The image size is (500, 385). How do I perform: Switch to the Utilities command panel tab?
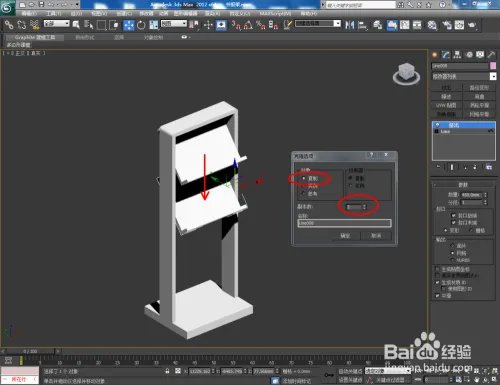[x=491, y=55]
